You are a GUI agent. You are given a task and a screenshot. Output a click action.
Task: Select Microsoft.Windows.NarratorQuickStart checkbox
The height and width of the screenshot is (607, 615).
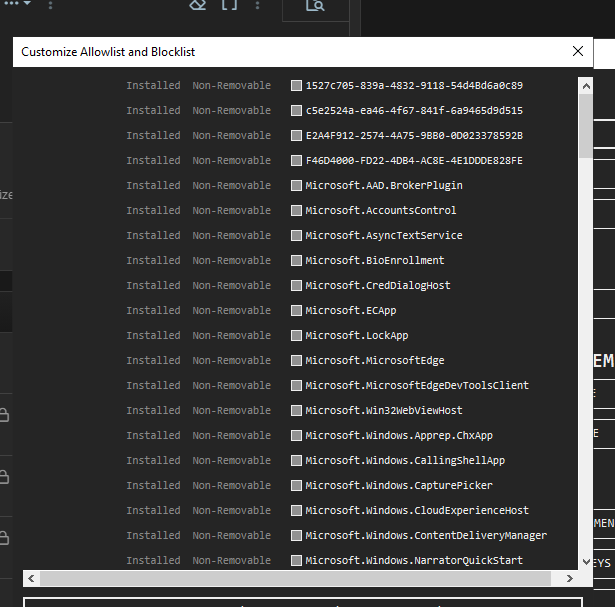(296, 560)
